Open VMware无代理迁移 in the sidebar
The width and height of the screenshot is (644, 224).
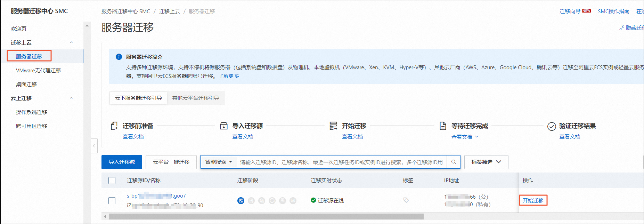tap(38, 70)
